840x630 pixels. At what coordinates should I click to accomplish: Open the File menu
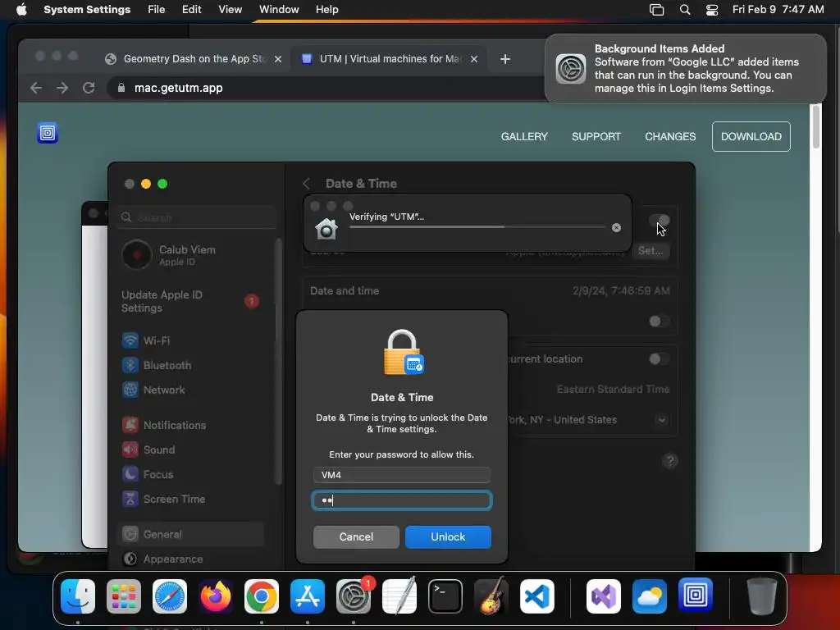point(157,10)
